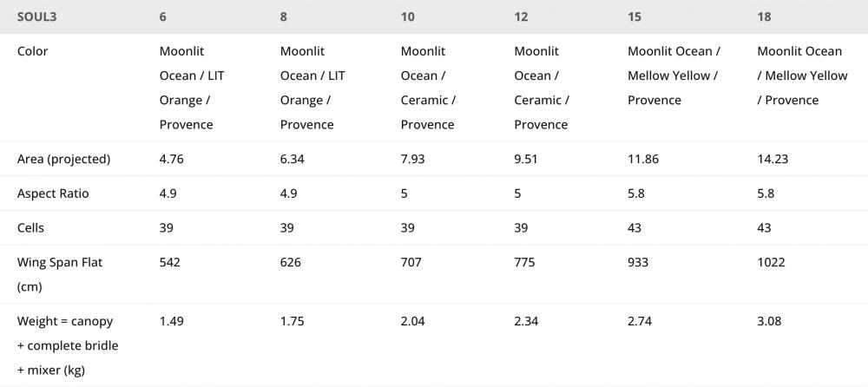Click the 4.76 projected area value
Image resolution: width=868 pixels, height=387 pixels.
tap(172, 160)
